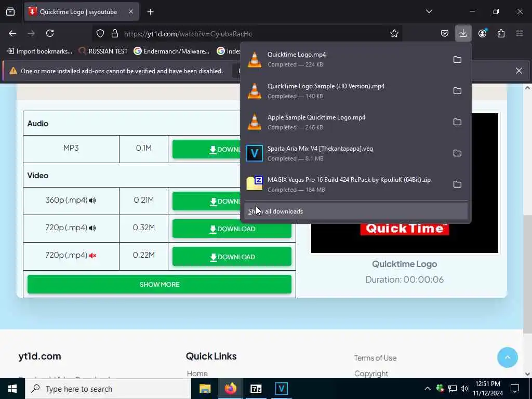Image resolution: width=532 pixels, height=399 pixels.
Task: Open the Extensions puzzle icon
Action: tap(501, 34)
